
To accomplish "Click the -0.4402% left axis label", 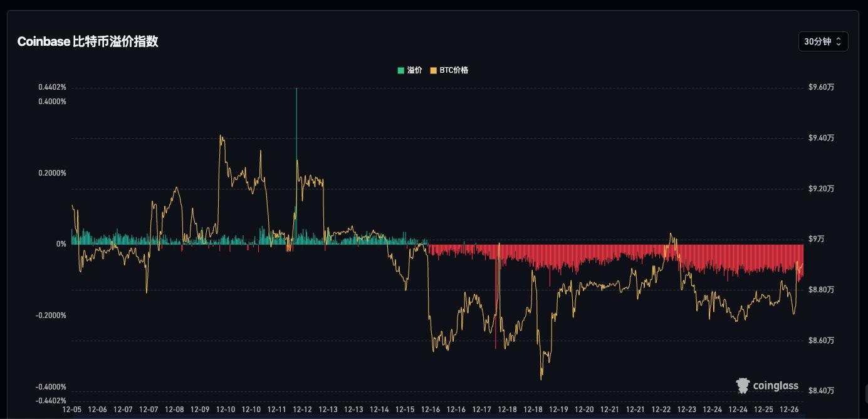I will [x=51, y=401].
